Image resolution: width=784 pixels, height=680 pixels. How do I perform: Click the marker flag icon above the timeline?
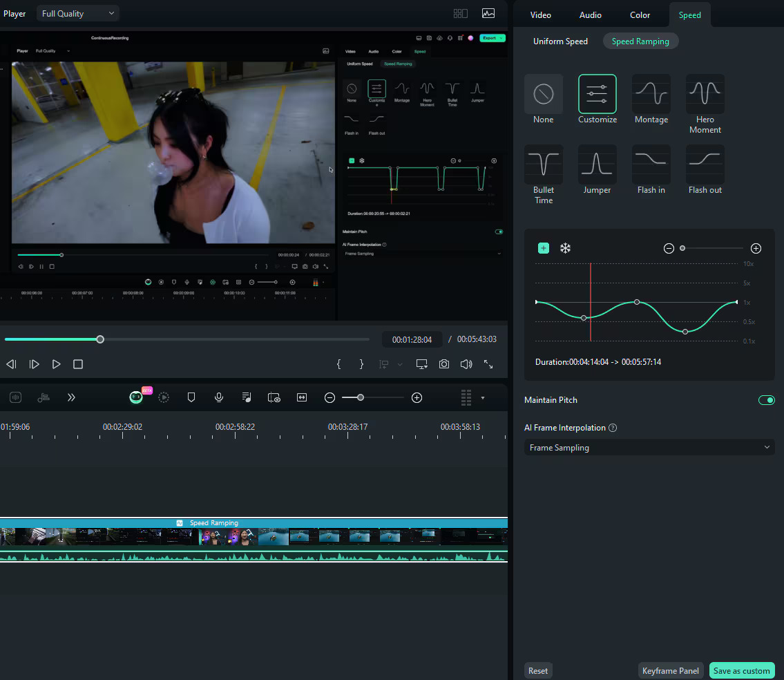[x=191, y=397]
